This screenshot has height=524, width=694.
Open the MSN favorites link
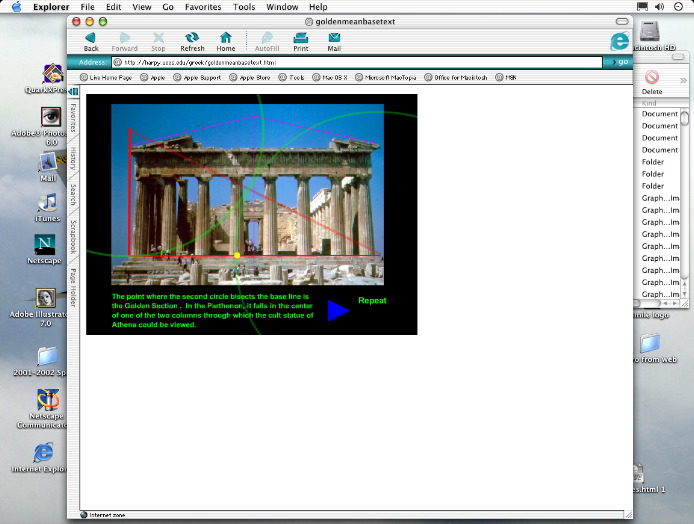pyautogui.click(x=506, y=77)
